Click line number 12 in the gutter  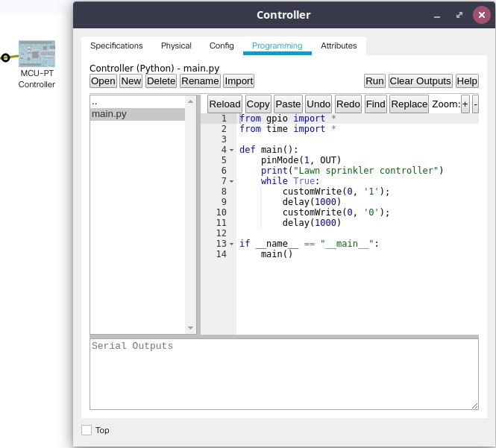point(222,233)
